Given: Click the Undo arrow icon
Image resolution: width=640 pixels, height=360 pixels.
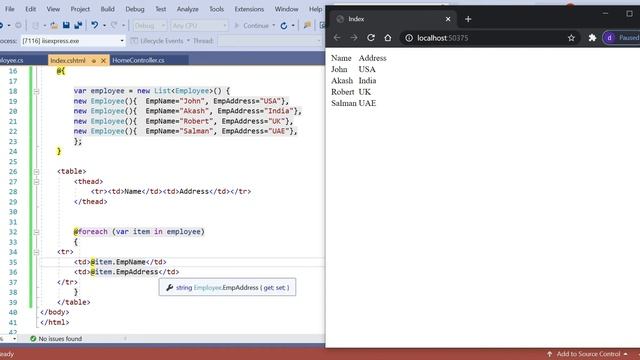Looking at the screenshot, I should point(95,25).
